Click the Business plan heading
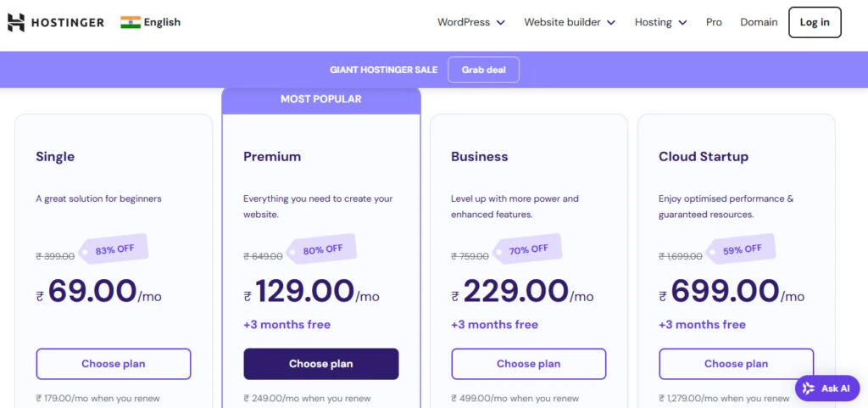This screenshot has width=868, height=408. [x=480, y=157]
